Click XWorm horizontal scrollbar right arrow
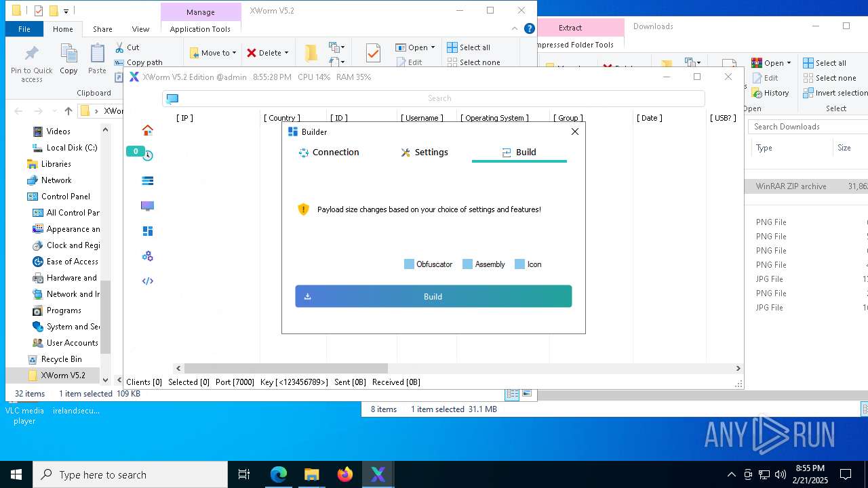 pos(738,368)
